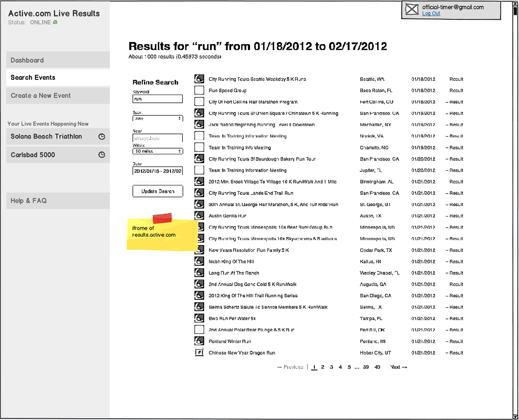Viewport: 519px width, 420px height.
Task: Click the event icon for Selma Schertz Salute run
Action: pyautogui.click(x=199, y=307)
